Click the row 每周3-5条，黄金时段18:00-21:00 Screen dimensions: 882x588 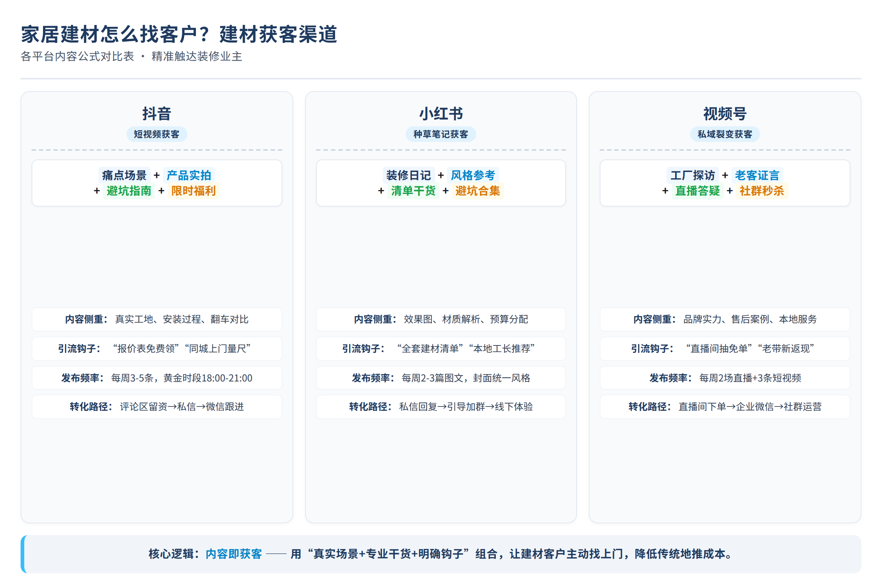click(157, 378)
